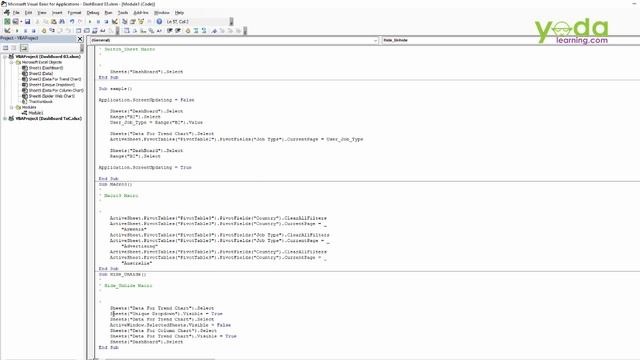Open the (General) object dropdown
Image resolution: width=640 pixels, height=360 pixels.
tap(234, 40)
